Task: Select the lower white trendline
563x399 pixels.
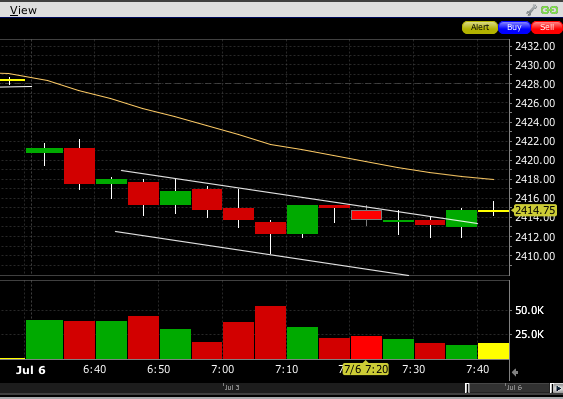Action: 262,254
